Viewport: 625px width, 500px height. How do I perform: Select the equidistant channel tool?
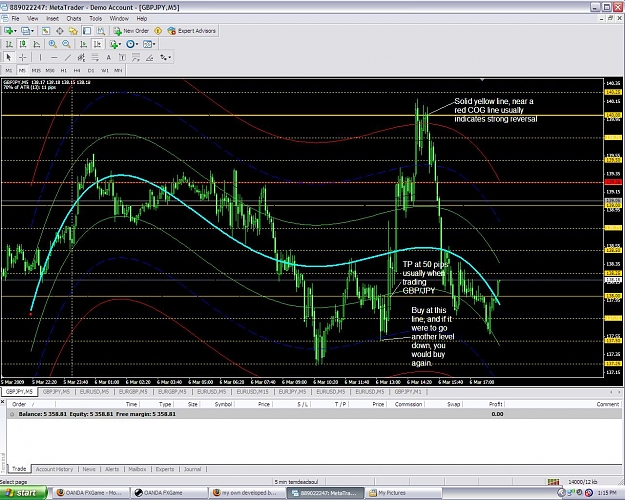tap(81, 57)
